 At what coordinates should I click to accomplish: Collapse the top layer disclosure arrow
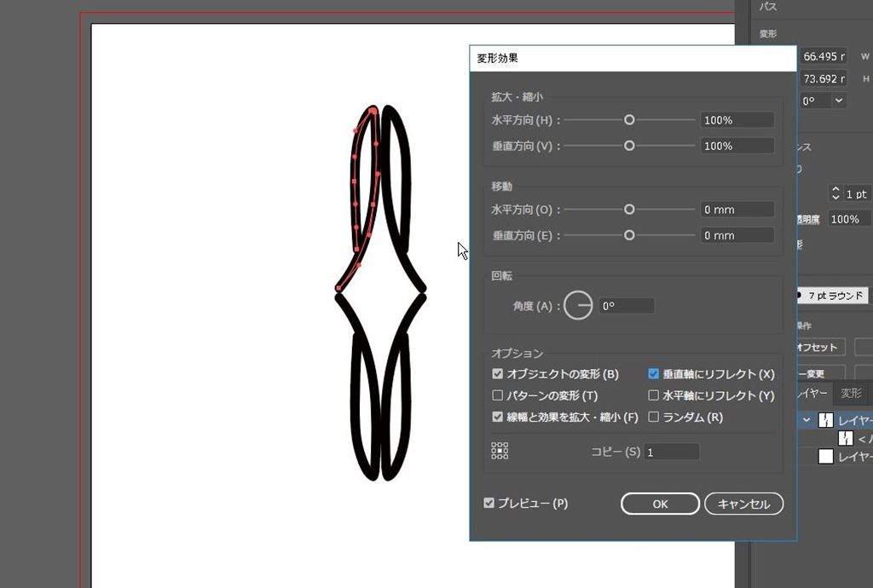point(807,420)
